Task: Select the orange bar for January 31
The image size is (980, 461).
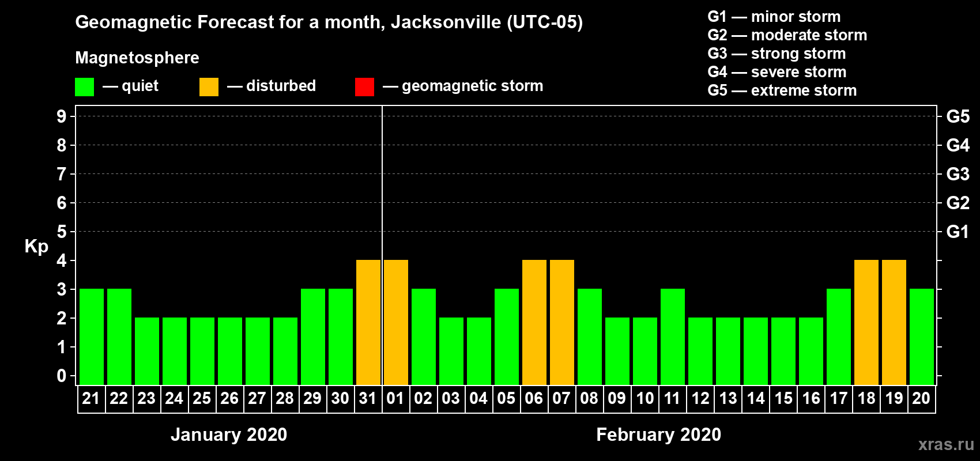Action: pos(368,323)
